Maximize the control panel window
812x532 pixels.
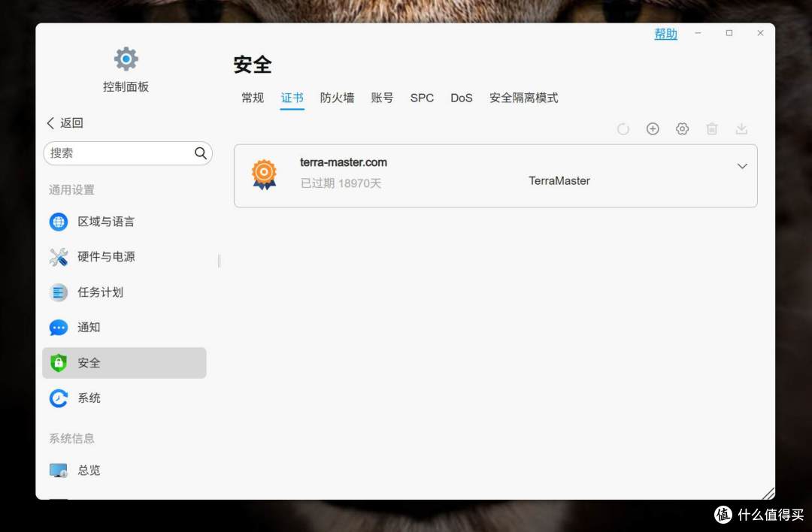(729, 33)
